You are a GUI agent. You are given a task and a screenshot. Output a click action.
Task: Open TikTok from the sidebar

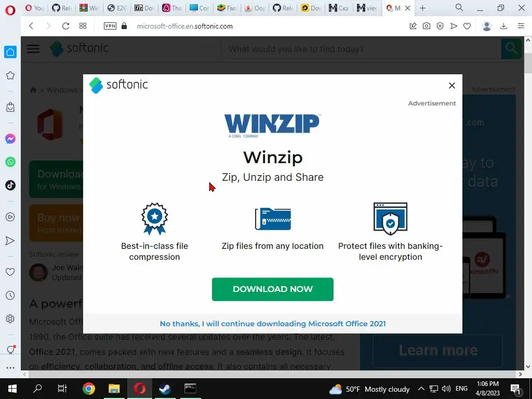(x=10, y=185)
